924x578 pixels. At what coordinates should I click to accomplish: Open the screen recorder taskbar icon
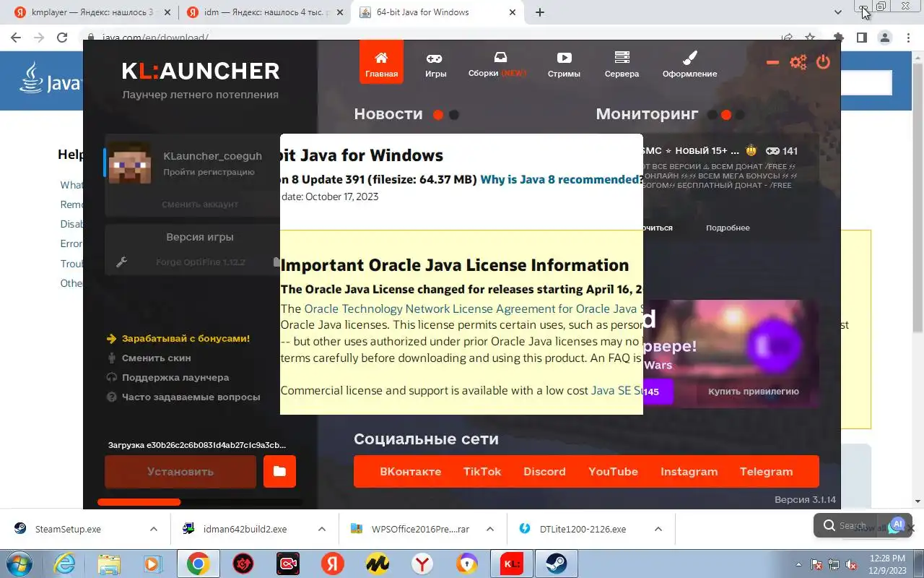click(x=288, y=564)
